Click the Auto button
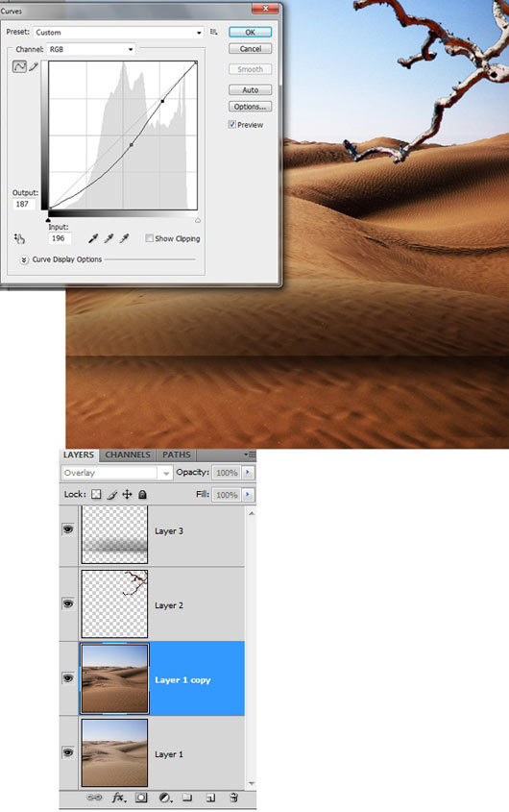Image resolution: width=509 pixels, height=812 pixels. [x=250, y=90]
